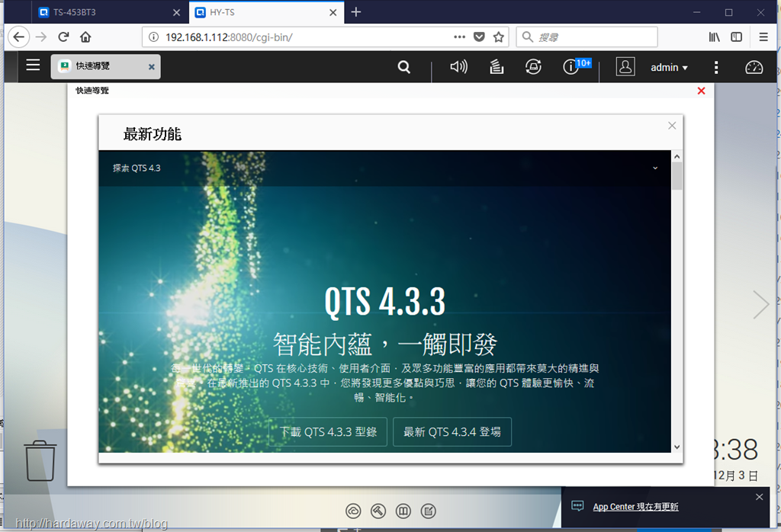Open the Firefox application menu
The width and height of the screenshot is (781, 532).
point(763,37)
